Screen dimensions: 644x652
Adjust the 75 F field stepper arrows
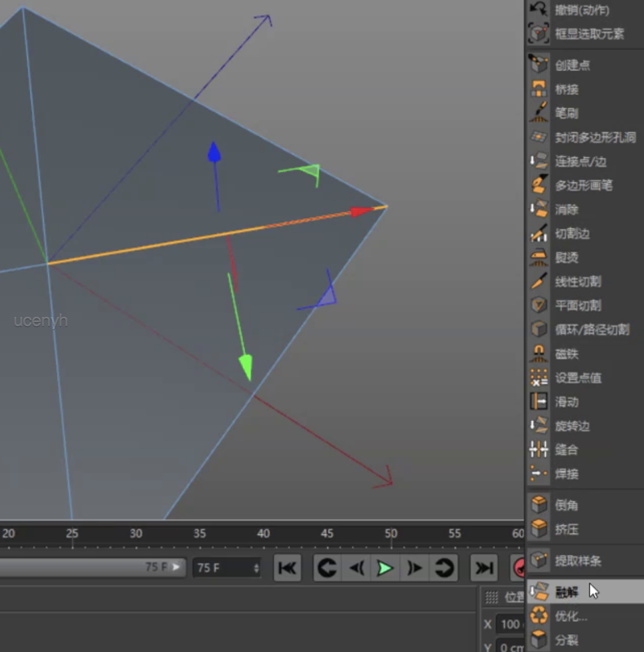pyautogui.click(x=256, y=568)
